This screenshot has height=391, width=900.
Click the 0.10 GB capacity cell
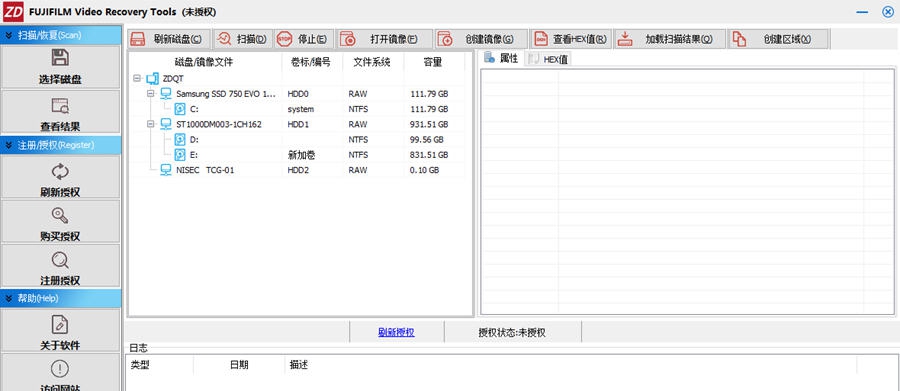point(425,170)
